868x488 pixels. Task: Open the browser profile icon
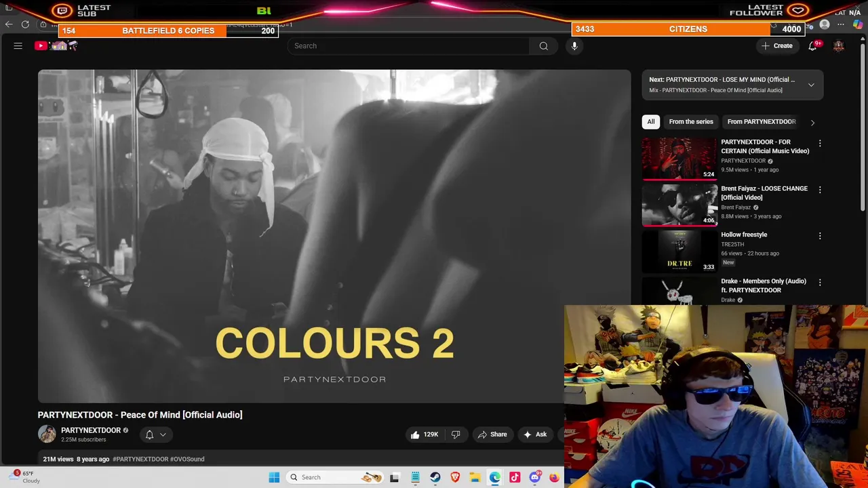tap(825, 24)
